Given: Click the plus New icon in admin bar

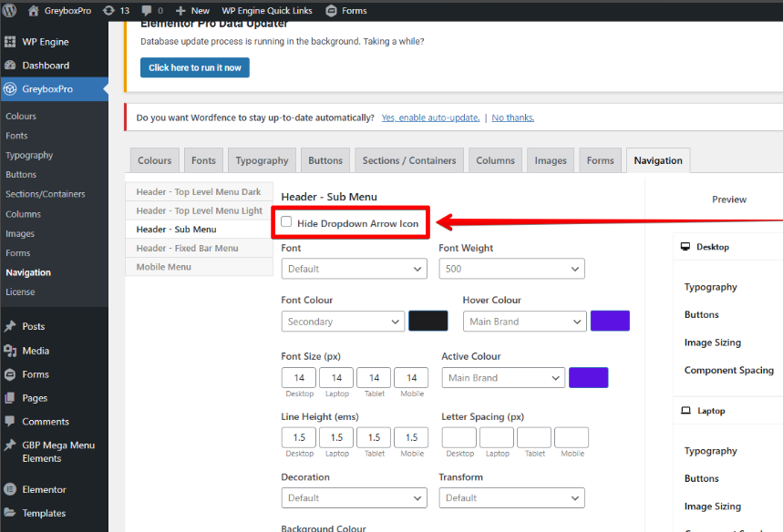Looking at the screenshot, I should pyautogui.click(x=180, y=11).
